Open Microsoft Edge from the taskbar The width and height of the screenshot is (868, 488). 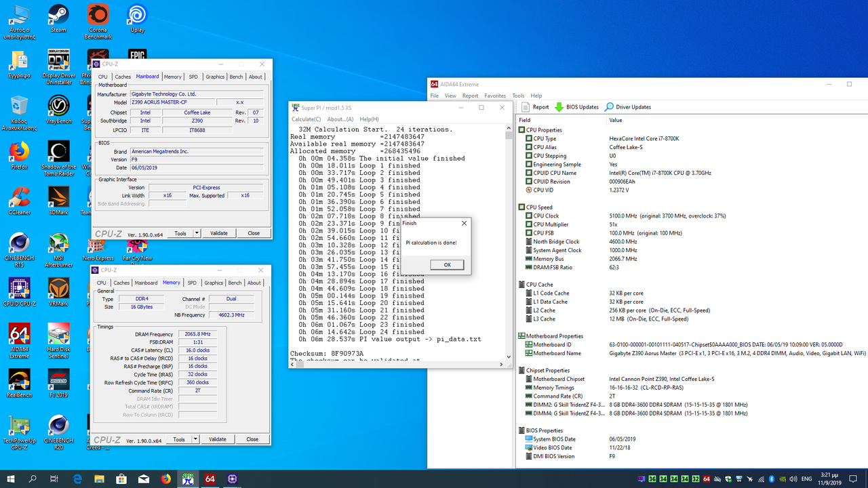click(x=77, y=479)
